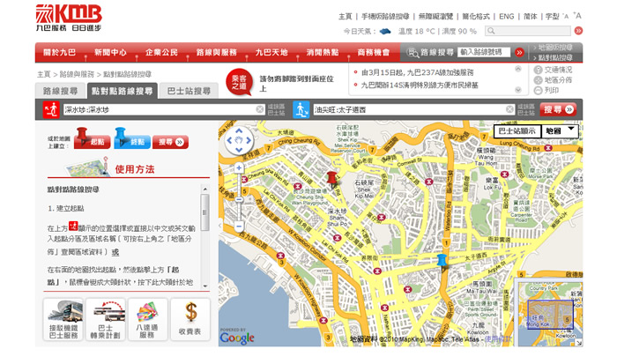The width and height of the screenshot is (617, 364).
Task: Switch to the 巴士站搜尋 tab
Action: (x=190, y=91)
